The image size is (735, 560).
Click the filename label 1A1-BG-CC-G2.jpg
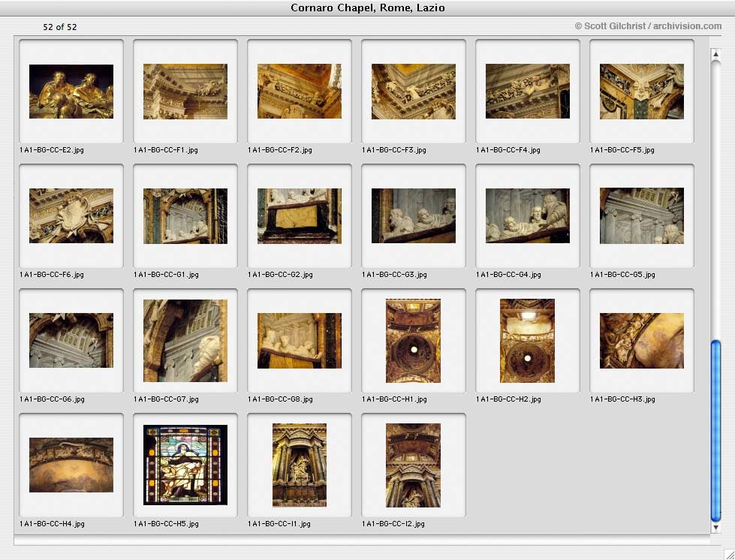280,275
